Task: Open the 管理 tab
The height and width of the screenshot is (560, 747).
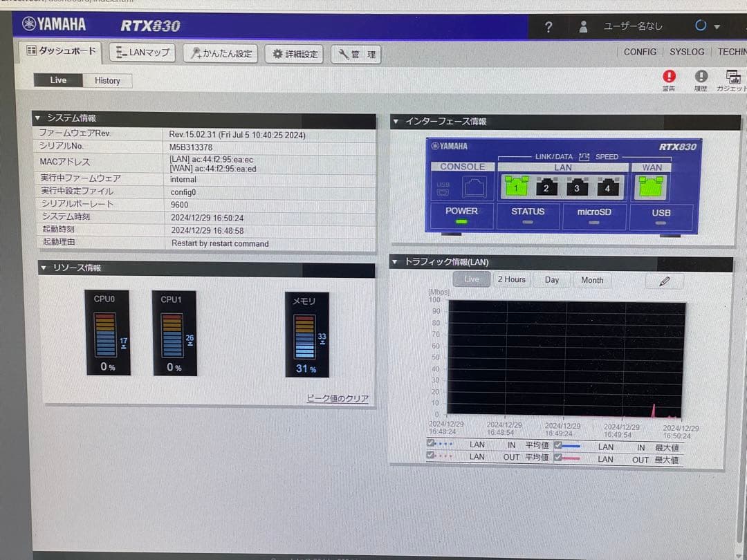Action: tap(356, 55)
